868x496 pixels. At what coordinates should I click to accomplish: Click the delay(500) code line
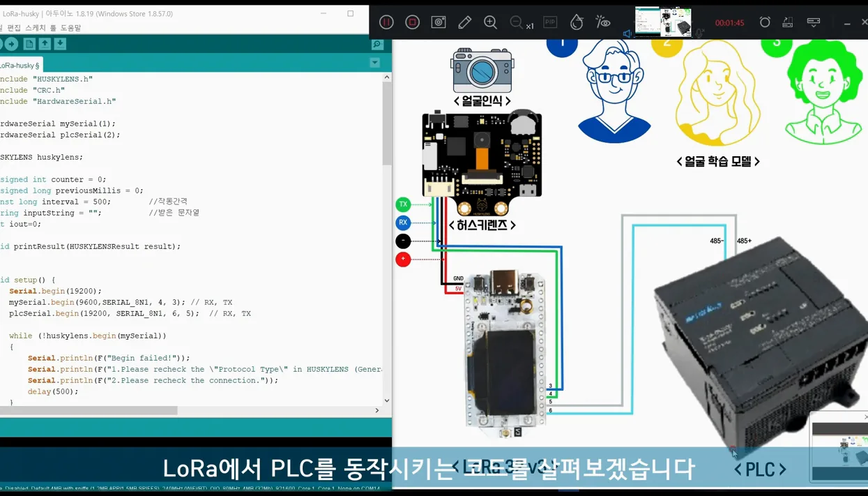point(53,391)
